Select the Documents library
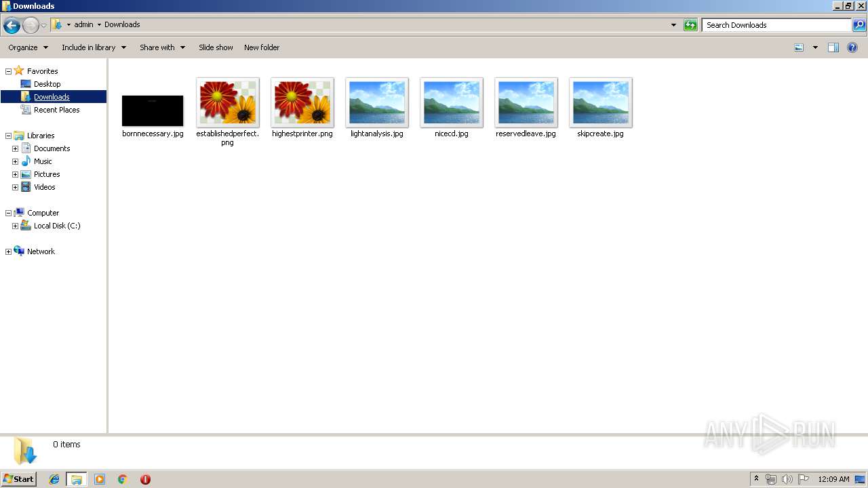 coord(52,148)
